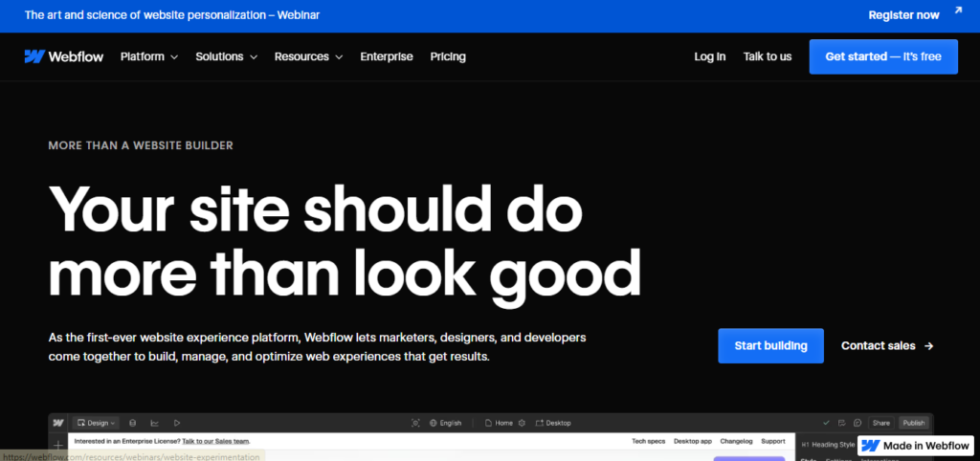The height and width of the screenshot is (461, 980).
Task: Click the Contact sales link
Action: coord(887,345)
